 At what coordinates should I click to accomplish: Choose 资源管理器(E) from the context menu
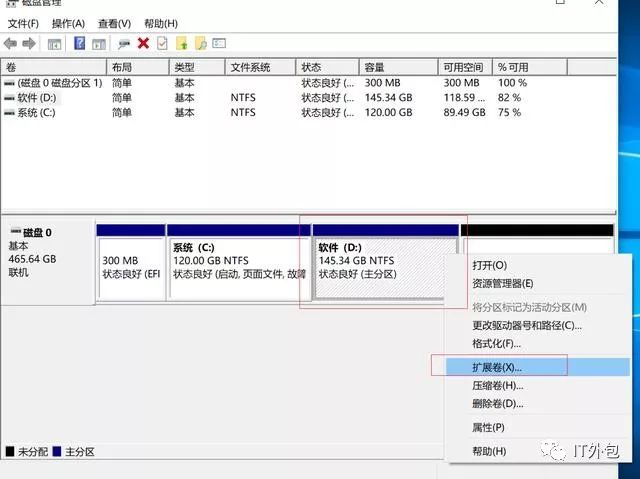(539, 284)
